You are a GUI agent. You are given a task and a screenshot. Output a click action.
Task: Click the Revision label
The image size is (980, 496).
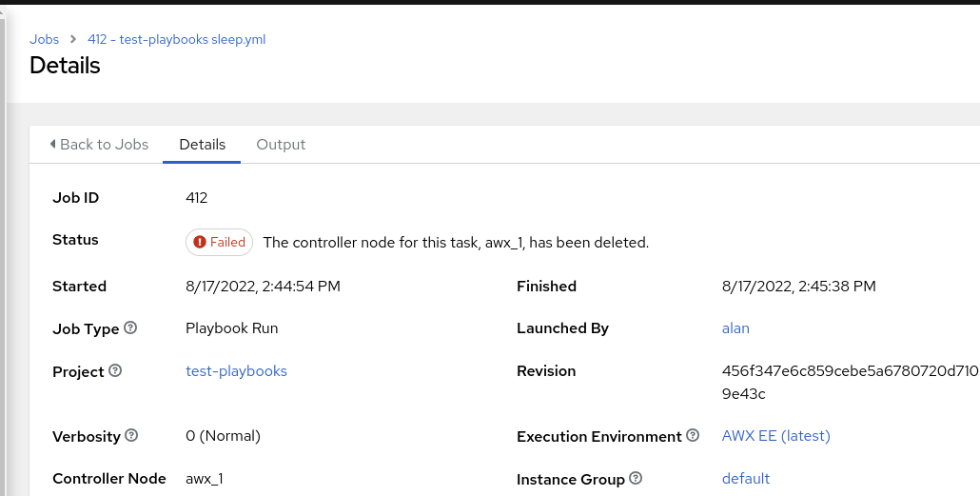(546, 371)
